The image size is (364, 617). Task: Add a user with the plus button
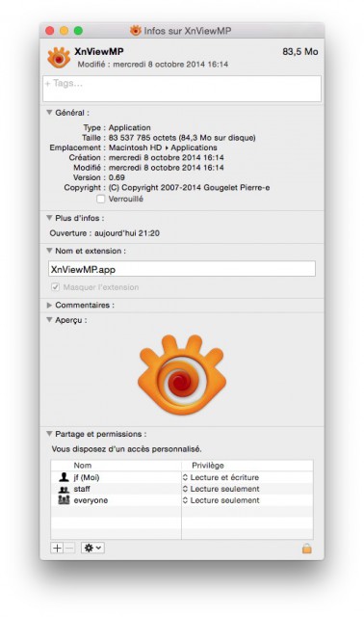(x=57, y=548)
